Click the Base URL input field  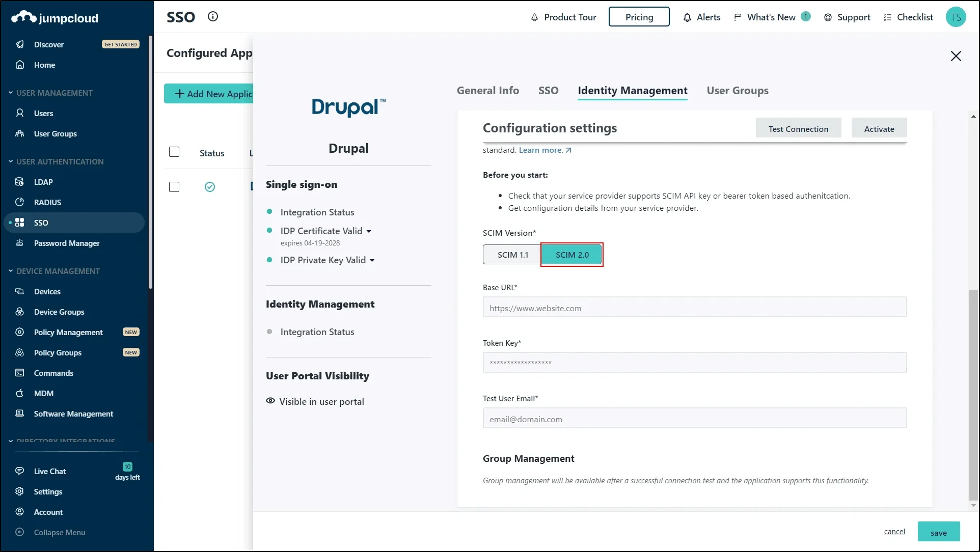pos(694,308)
